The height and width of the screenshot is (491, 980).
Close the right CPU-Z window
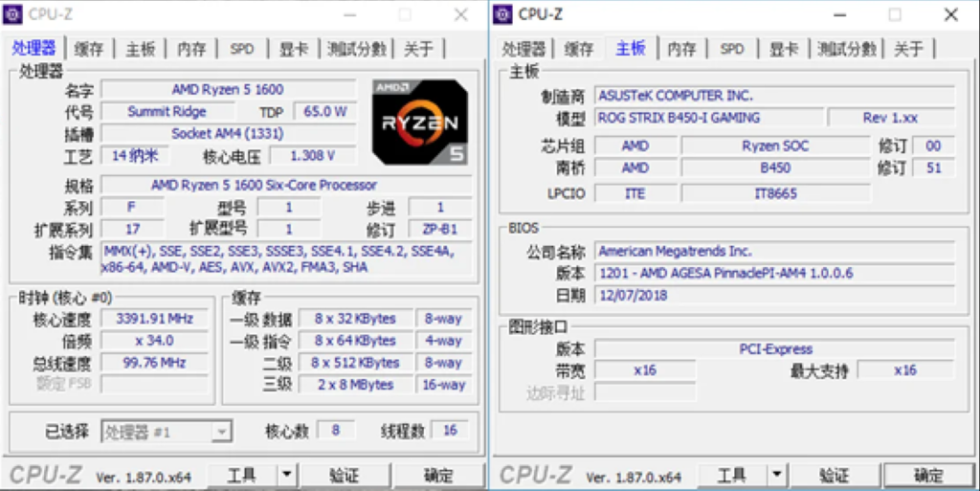tap(950, 14)
